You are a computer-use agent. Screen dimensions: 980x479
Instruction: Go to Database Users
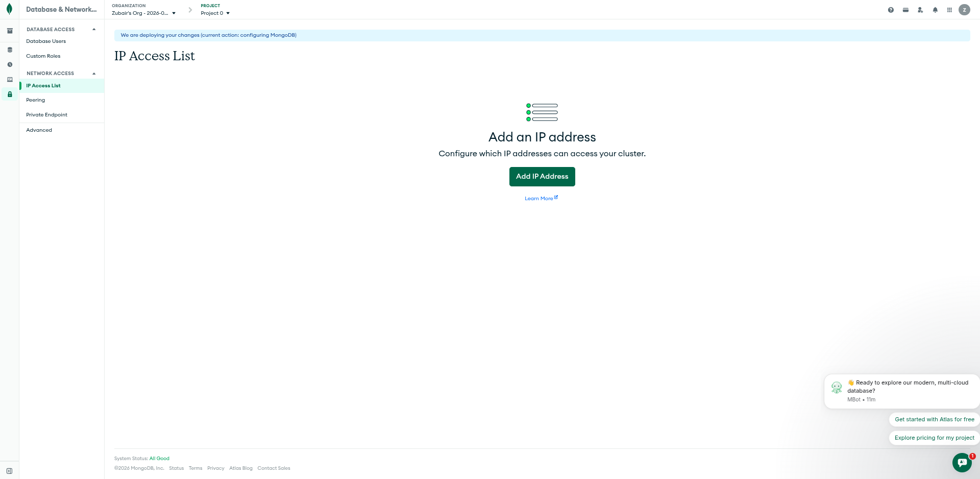[x=46, y=41]
